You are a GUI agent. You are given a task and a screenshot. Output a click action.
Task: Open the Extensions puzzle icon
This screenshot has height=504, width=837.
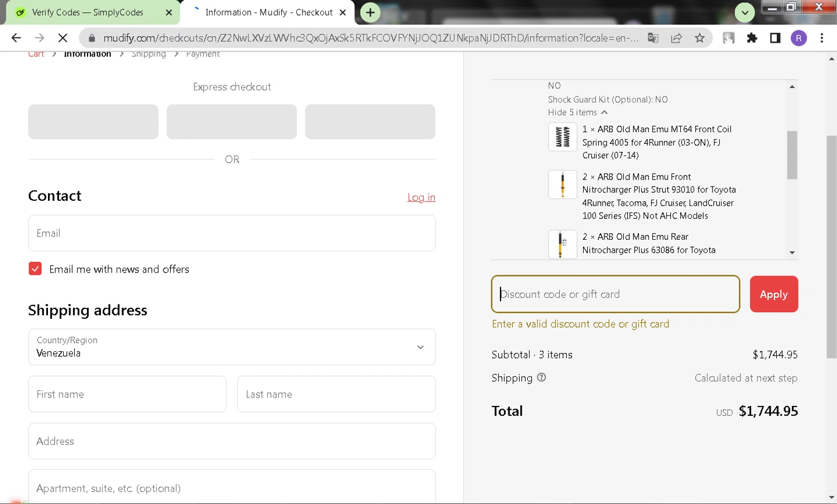click(752, 38)
